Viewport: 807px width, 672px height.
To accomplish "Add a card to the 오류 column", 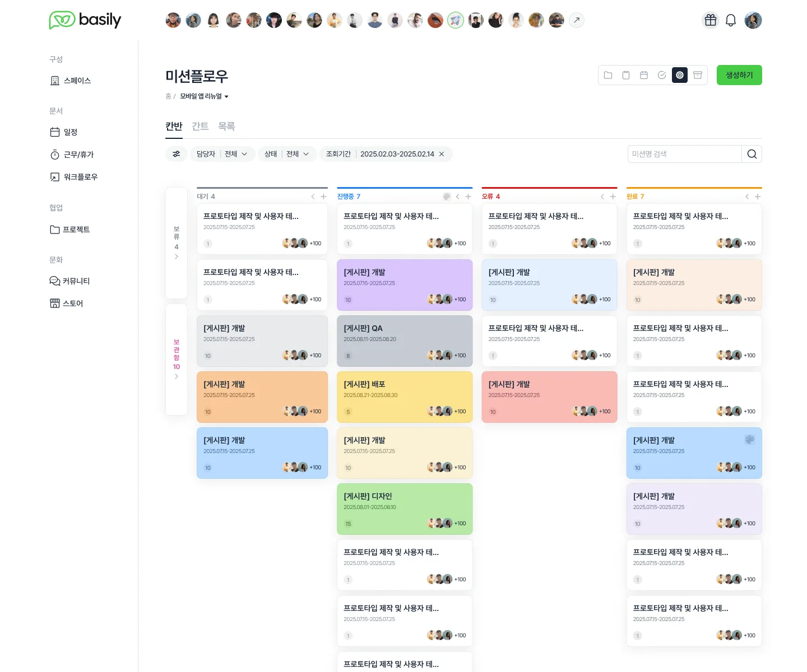I will click(613, 197).
